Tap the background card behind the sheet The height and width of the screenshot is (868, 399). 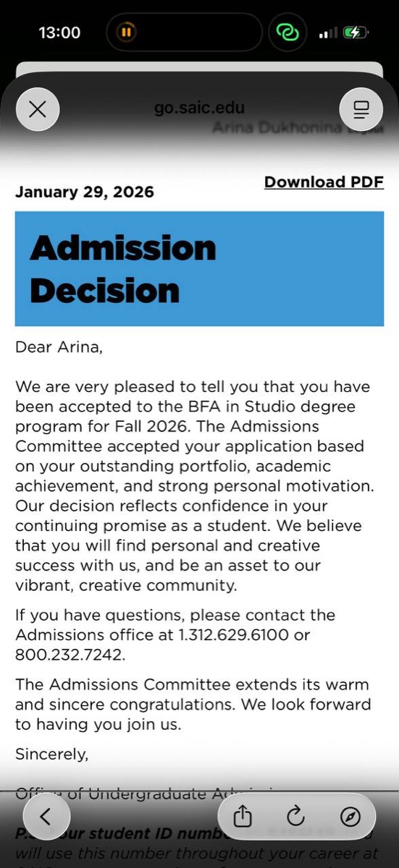pyautogui.click(x=199, y=69)
